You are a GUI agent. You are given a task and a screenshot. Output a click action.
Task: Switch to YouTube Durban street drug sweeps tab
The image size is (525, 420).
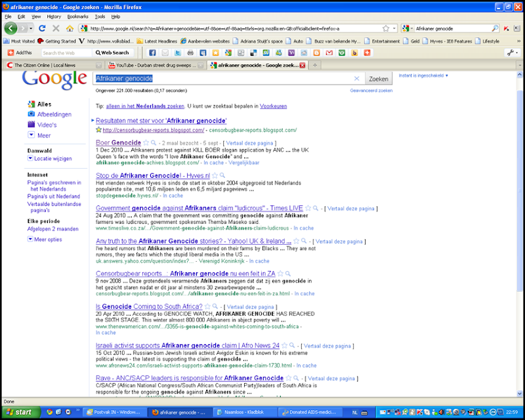pos(156,65)
